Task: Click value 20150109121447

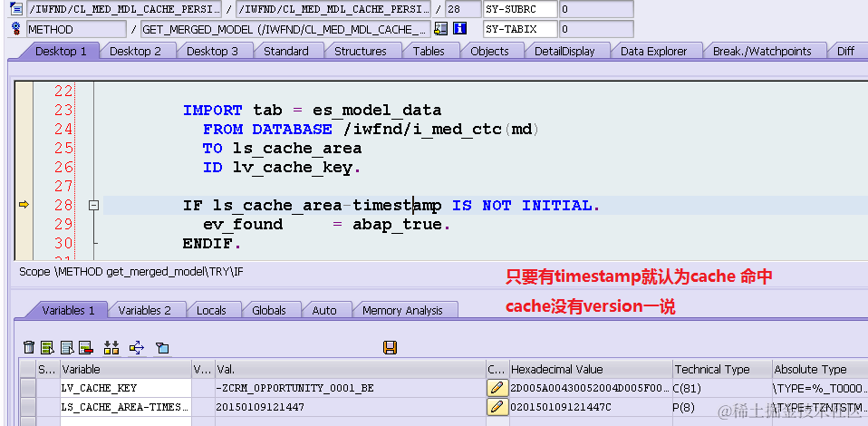Action: coord(260,407)
